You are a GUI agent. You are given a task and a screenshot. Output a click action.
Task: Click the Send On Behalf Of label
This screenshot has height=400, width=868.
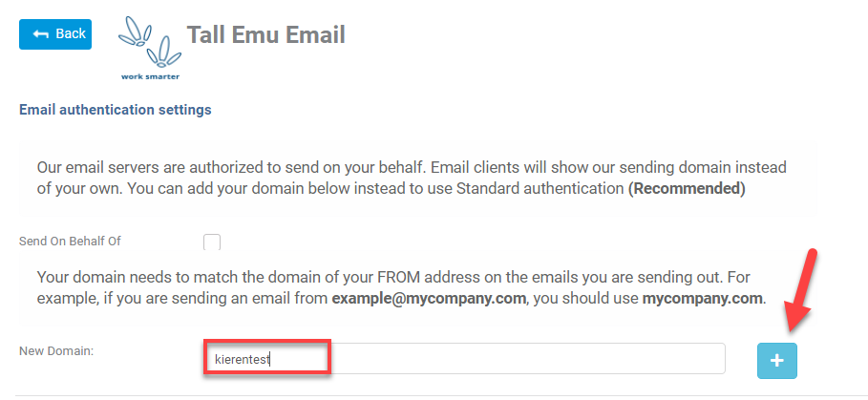tap(70, 241)
